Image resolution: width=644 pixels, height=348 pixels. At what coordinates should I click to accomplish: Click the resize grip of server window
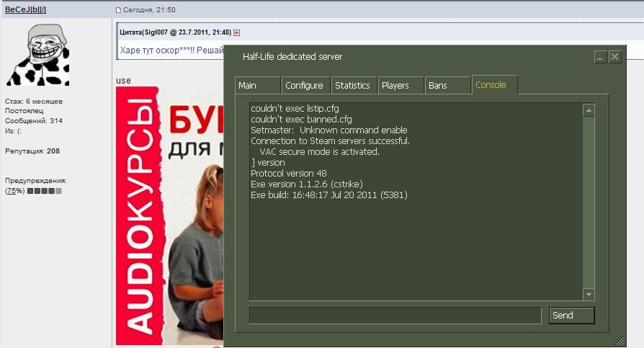pyautogui.click(x=620, y=340)
